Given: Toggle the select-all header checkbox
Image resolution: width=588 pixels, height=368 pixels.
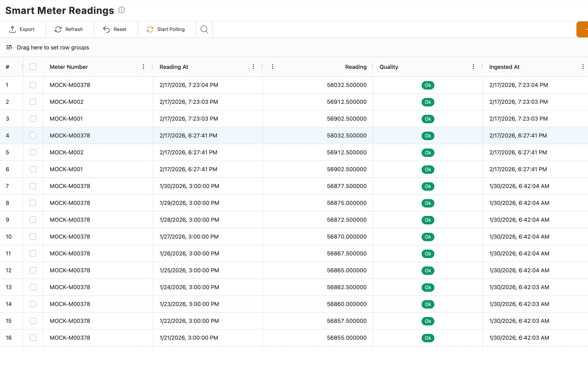Looking at the screenshot, I should point(33,67).
